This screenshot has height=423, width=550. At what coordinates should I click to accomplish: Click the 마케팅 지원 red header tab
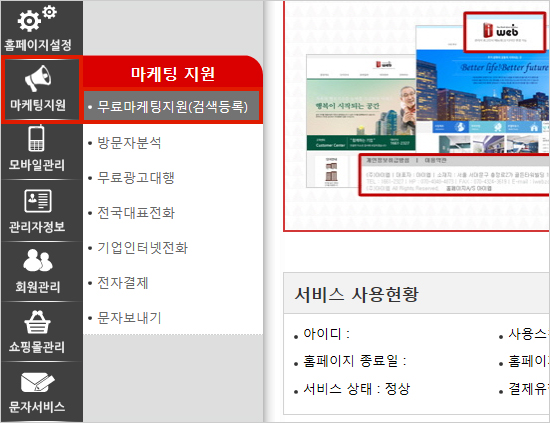pos(173,73)
